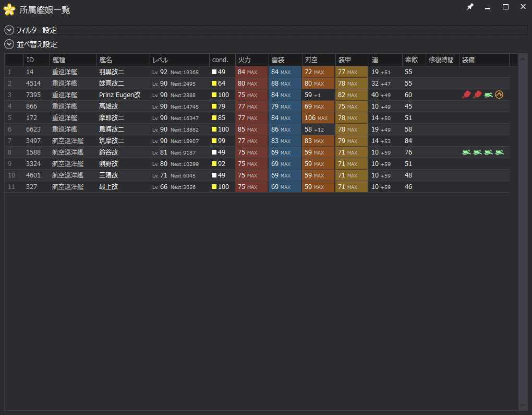The width and height of the screenshot is (532, 415).
Task: Select the 妙高改二 ship name
Action: coord(112,84)
